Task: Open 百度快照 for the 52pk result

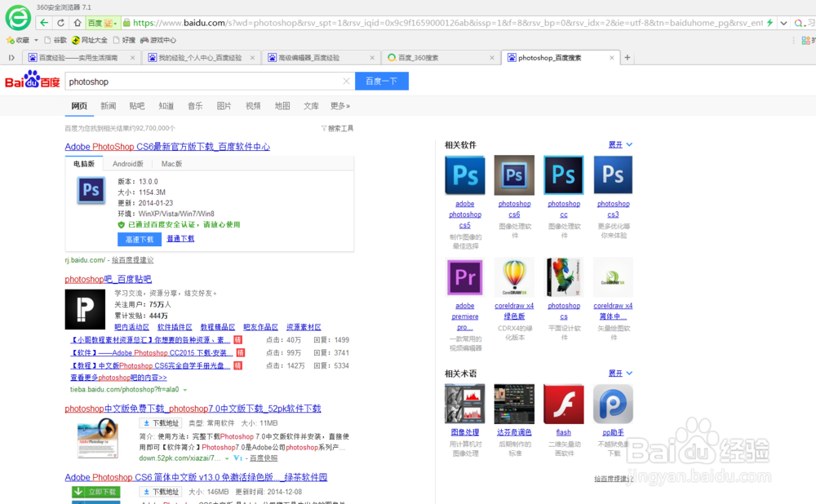Action: click(264, 458)
